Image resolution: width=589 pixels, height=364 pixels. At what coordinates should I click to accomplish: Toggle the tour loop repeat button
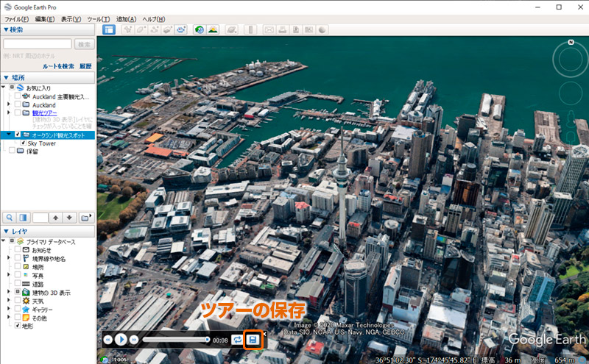[237, 340]
